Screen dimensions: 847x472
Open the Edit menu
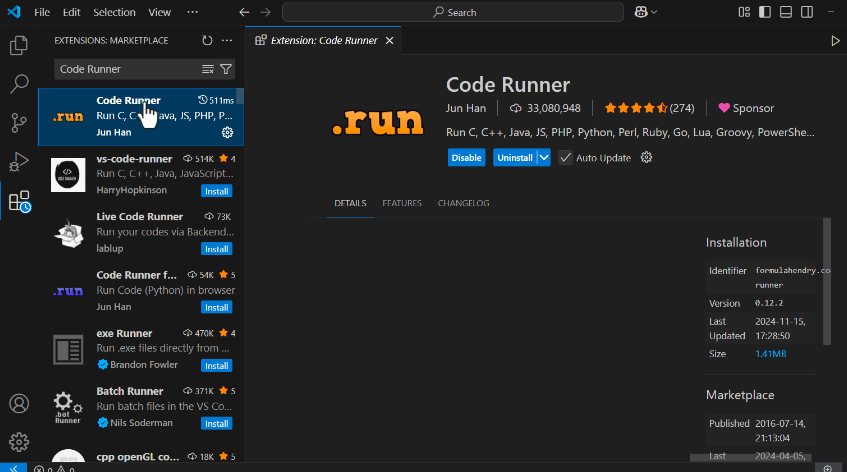(71, 12)
